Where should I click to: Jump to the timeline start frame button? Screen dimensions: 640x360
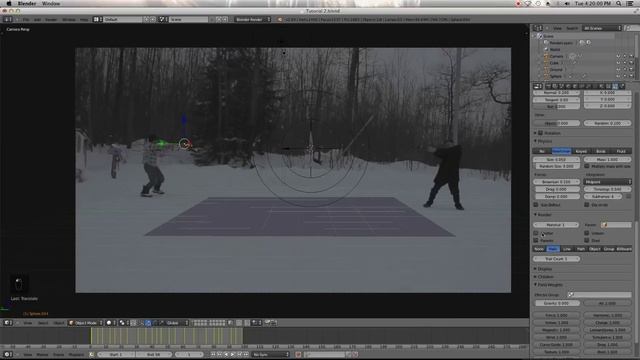[213, 354]
